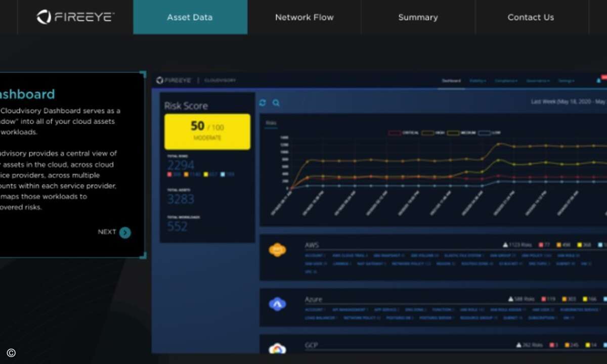This screenshot has height=364, width=607.
Task: Open the notification bell in the dashboard
Action: point(599,80)
